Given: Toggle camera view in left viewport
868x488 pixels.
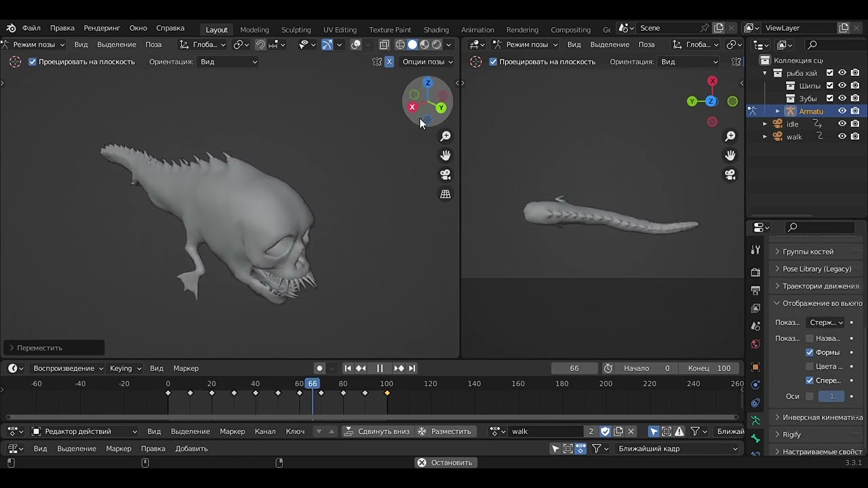Looking at the screenshot, I should [x=446, y=174].
